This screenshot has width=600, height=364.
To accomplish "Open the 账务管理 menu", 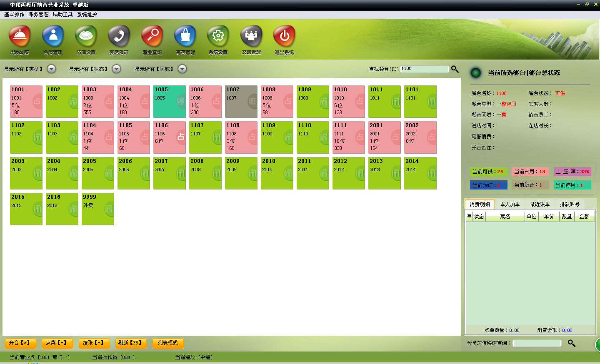I will pos(38,15).
